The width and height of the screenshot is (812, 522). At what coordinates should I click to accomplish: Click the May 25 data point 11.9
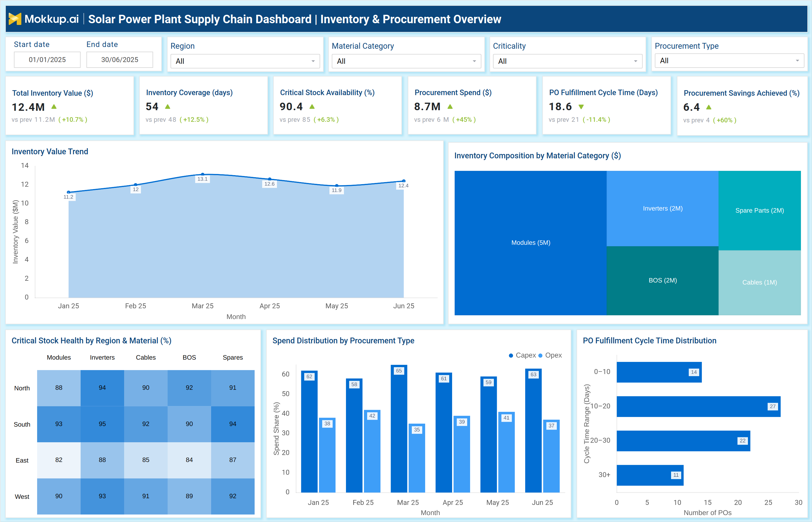[336, 185]
